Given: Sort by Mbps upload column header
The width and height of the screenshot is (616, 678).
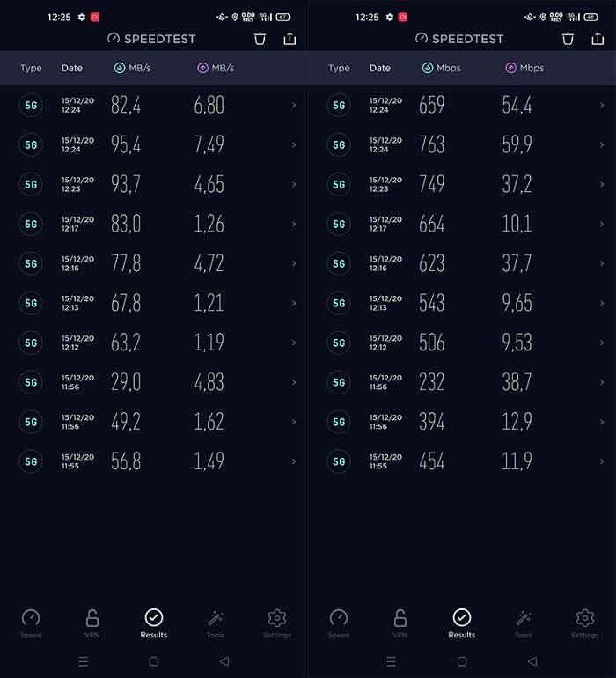Looking at the screenshot, I should pos(524,68).
